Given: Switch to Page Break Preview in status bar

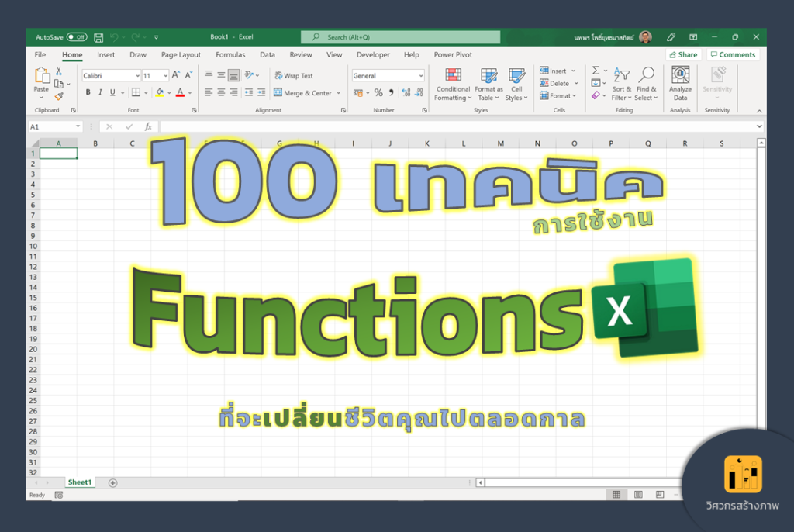Looking at the screenshot, I should (x=660, y=495).
